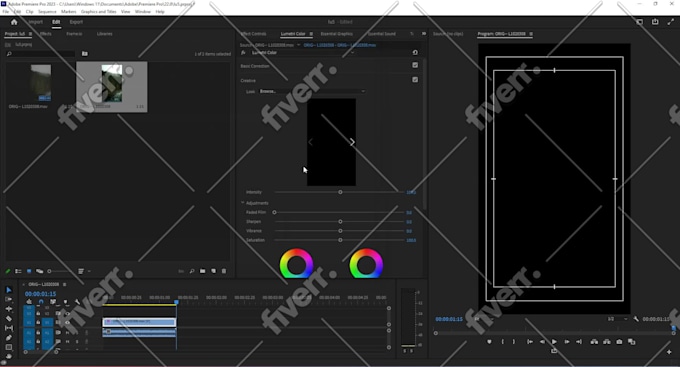Click Find icon in Project panel footer
The width and height of the screenshot is (680, 367).
192,271
